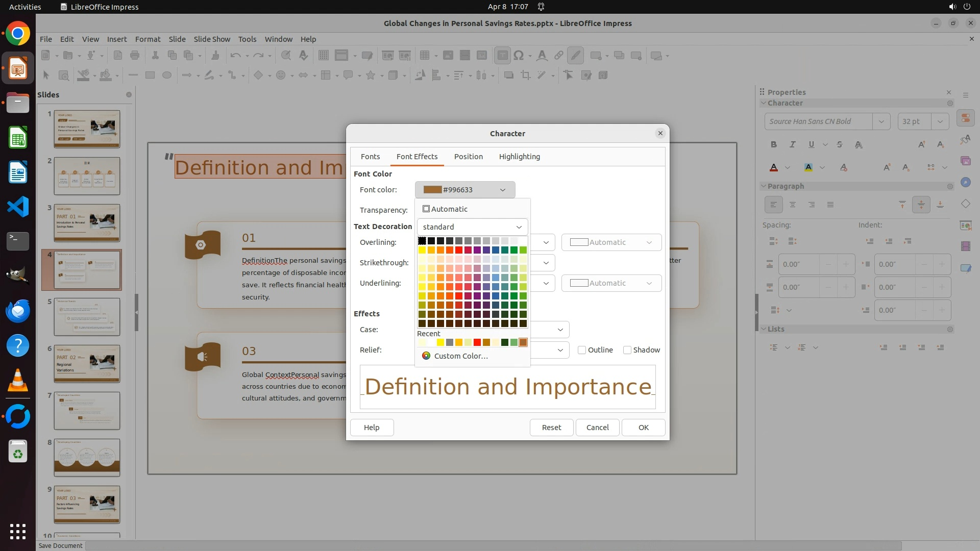Click the Reset button

point(551,428)
